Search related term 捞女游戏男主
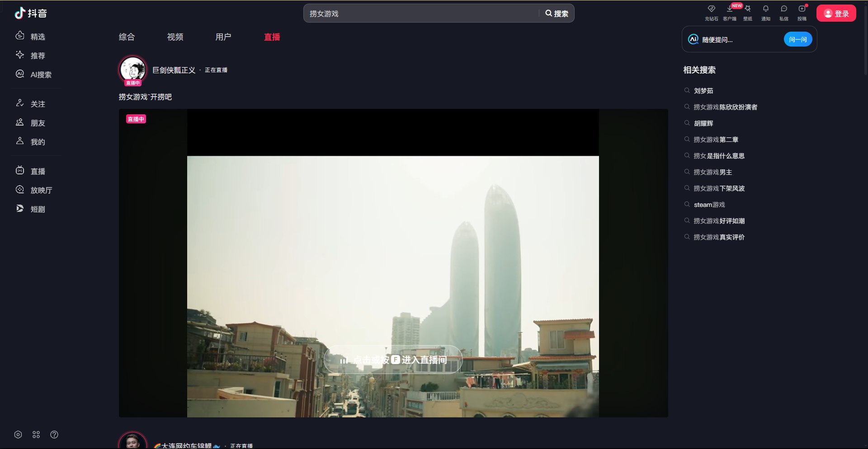 (x=712, y=172)
